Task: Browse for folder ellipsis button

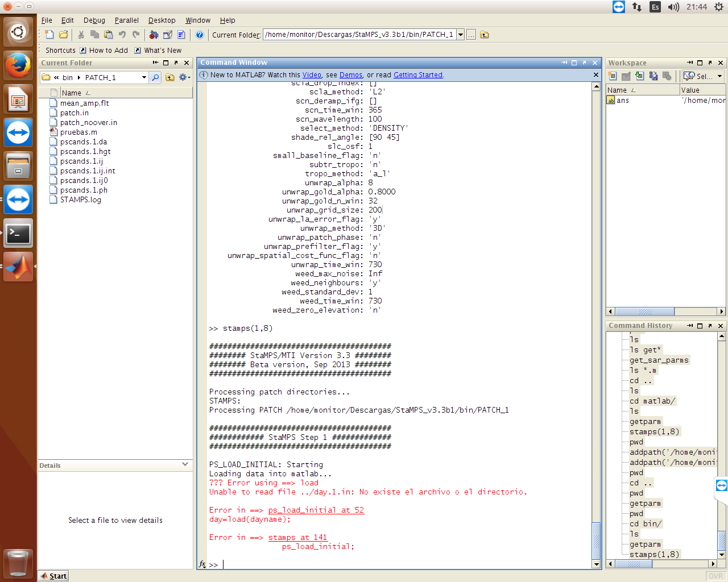Action: click(x=471, y=35)
